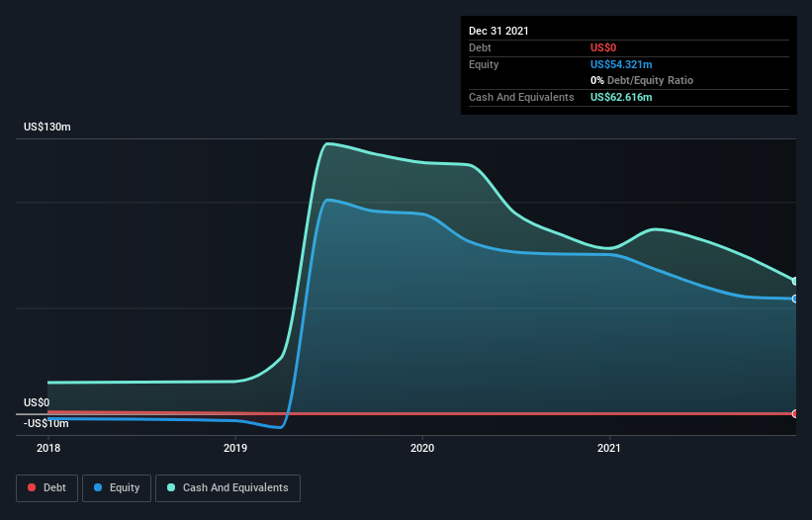
Task: Click the Cash And Equivalents end data point
Action: (x=795, y=281)
